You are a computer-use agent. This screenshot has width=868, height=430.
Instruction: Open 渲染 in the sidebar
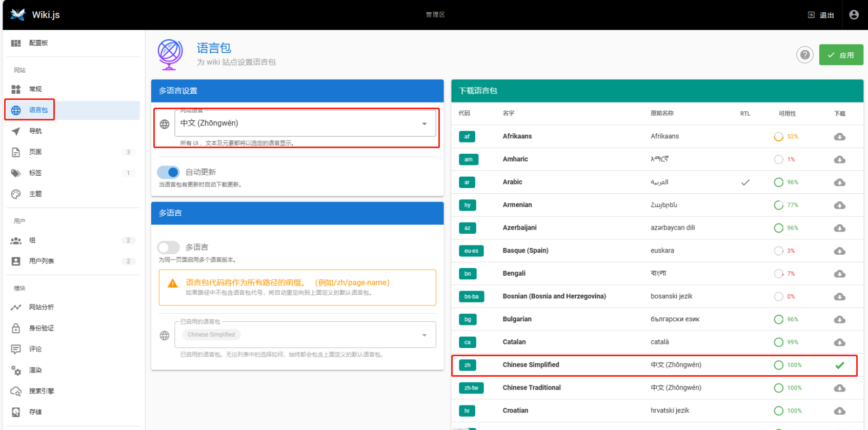coord(72,371)
